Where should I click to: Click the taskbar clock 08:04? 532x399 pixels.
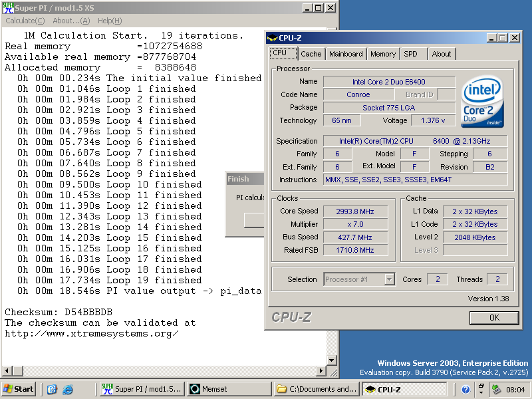click(515, 390)
